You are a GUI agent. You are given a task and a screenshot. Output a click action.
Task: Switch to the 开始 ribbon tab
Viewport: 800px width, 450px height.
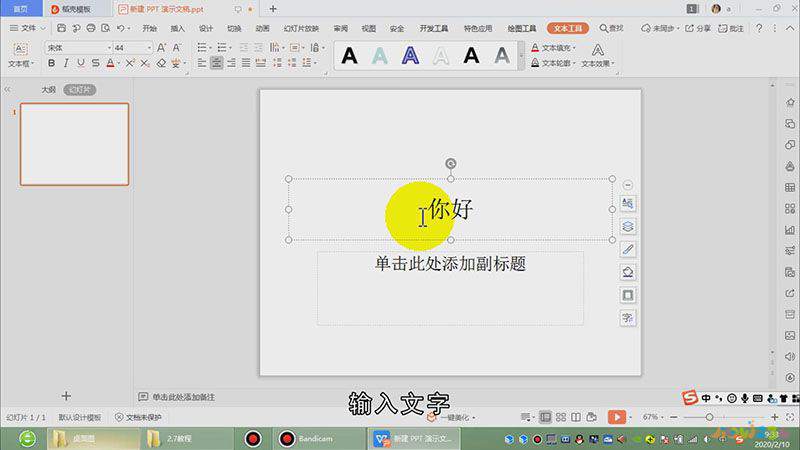tap(149, 29)
